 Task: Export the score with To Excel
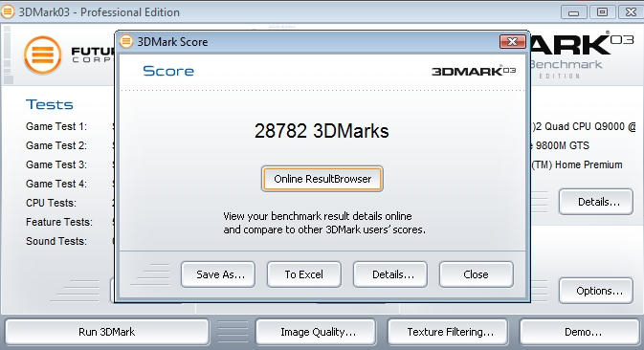coord(304,274)
